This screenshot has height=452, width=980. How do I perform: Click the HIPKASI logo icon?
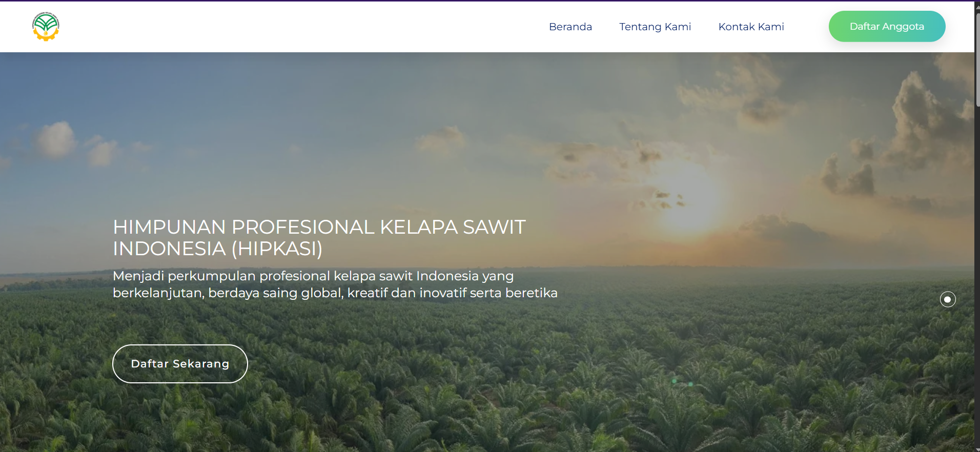46,27
